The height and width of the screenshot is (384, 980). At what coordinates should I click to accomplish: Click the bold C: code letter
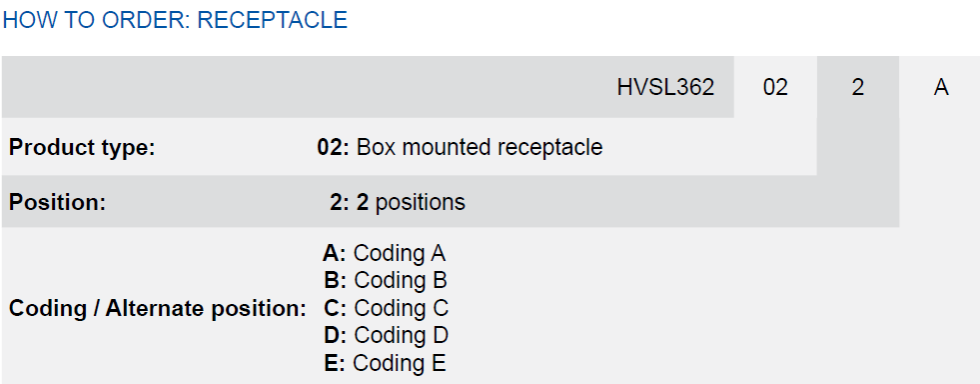[x=336, y=308]
